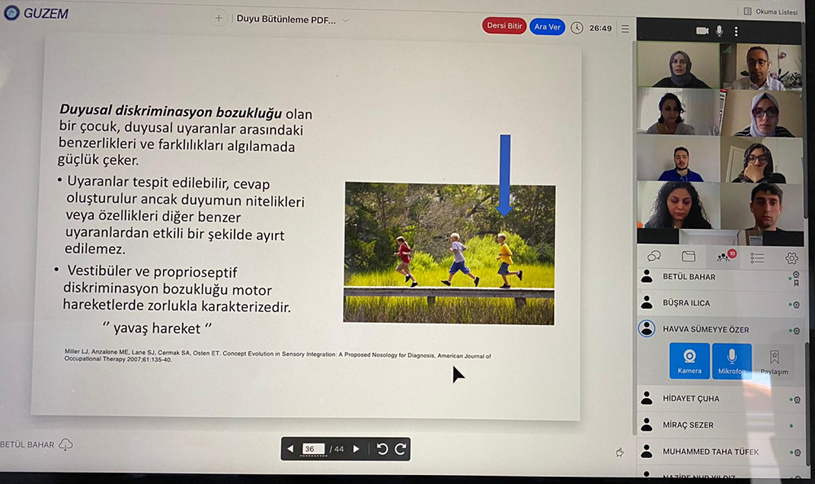Click the webcam status icon on BÜŞRA ILICA's row
Image resolution: width=815 pixels, height=484 pixels.
[796, 305]
